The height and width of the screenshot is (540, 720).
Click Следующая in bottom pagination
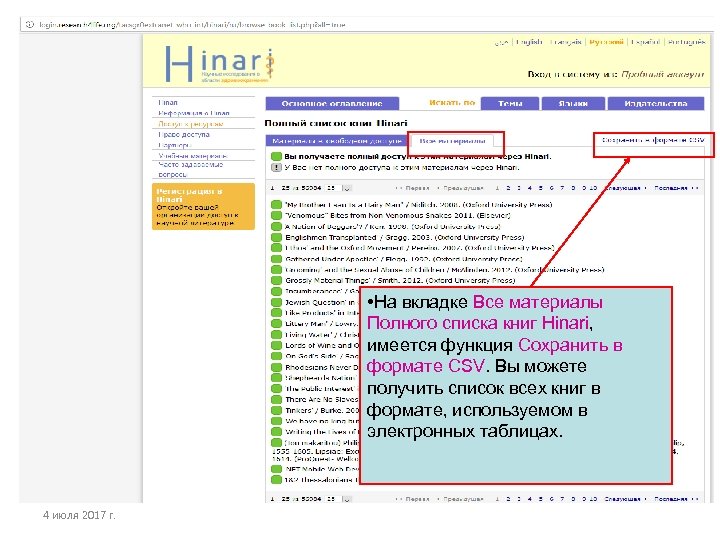click(625, 499)
